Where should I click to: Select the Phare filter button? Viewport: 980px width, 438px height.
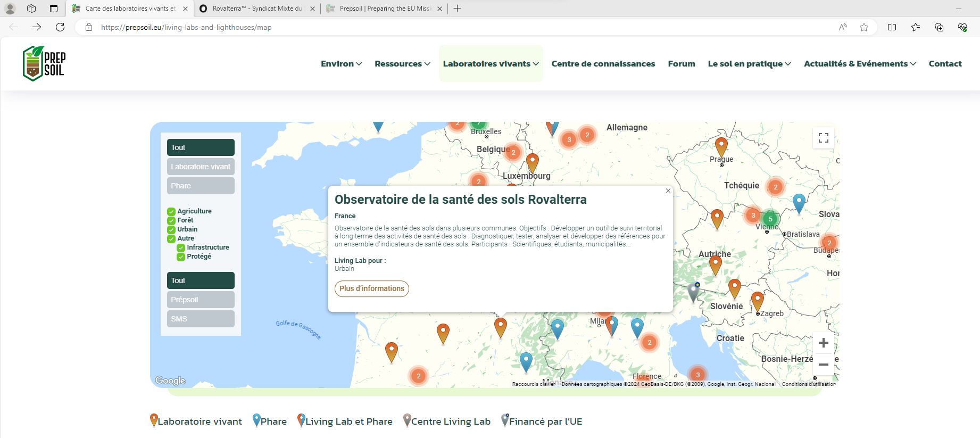coord(201,186)
